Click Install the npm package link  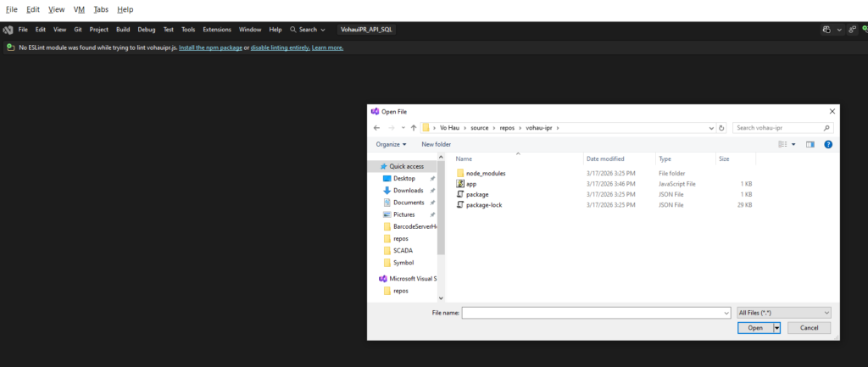point(210,47)
